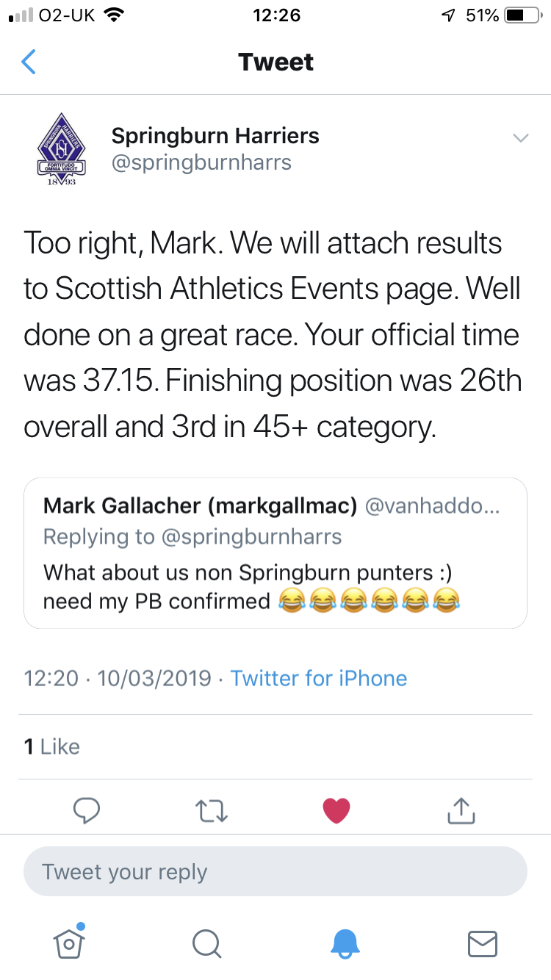This screenshot has height=980, width=551.
Task: Focus the Tweet your reply field
Action: (275, 872)
